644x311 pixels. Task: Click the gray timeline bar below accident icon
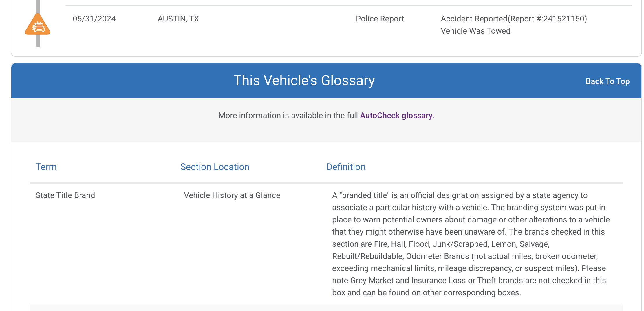[x=38, y=41]
